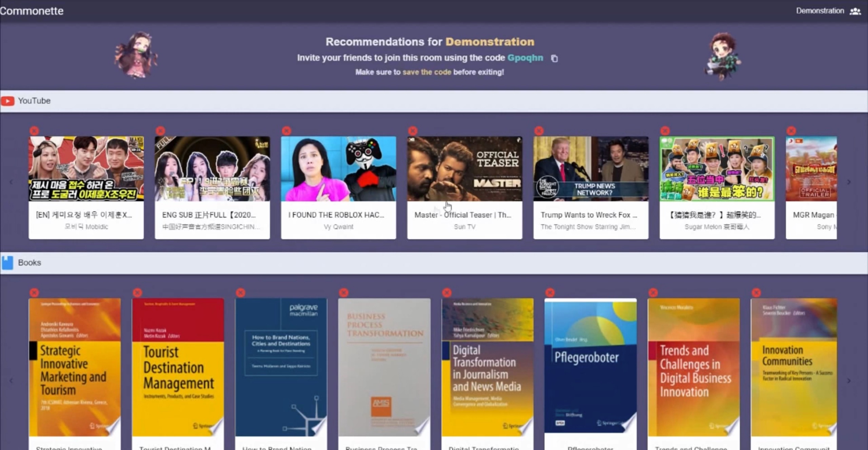This screenshot has height=450, width=868.
Task: Open the Korean Mobidic video thumbnail
Action: 86,169
